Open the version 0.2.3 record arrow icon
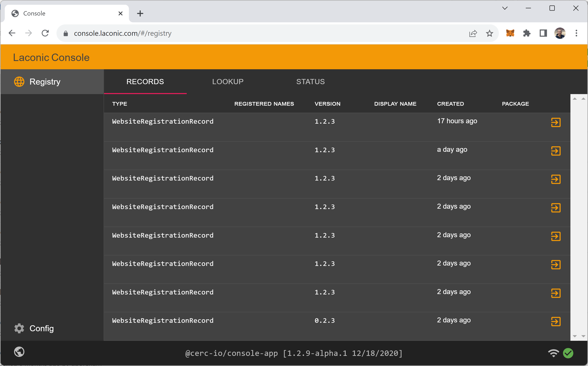 click(x=556, y=322)
